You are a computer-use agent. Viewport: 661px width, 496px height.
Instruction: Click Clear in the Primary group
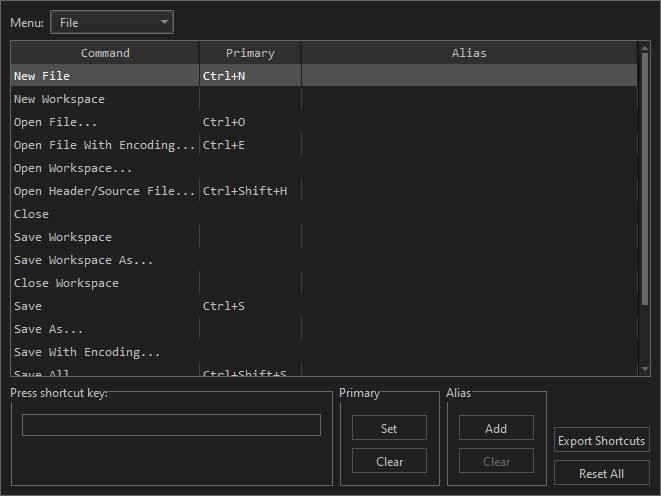tap(389, 461)
